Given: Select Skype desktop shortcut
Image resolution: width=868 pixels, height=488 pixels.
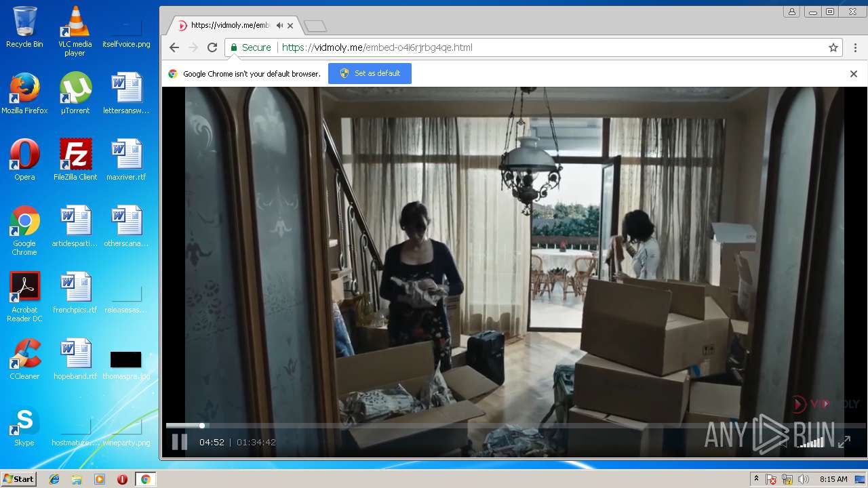Looking at the screenshot, I should click(24, 426).
